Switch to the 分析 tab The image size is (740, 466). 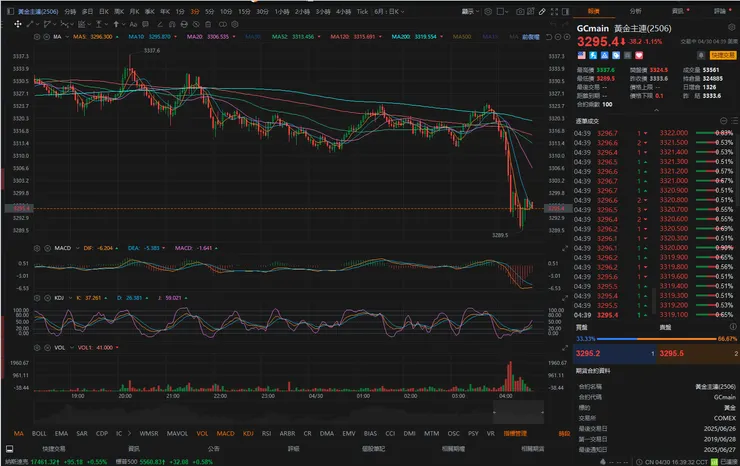point(636,11)
